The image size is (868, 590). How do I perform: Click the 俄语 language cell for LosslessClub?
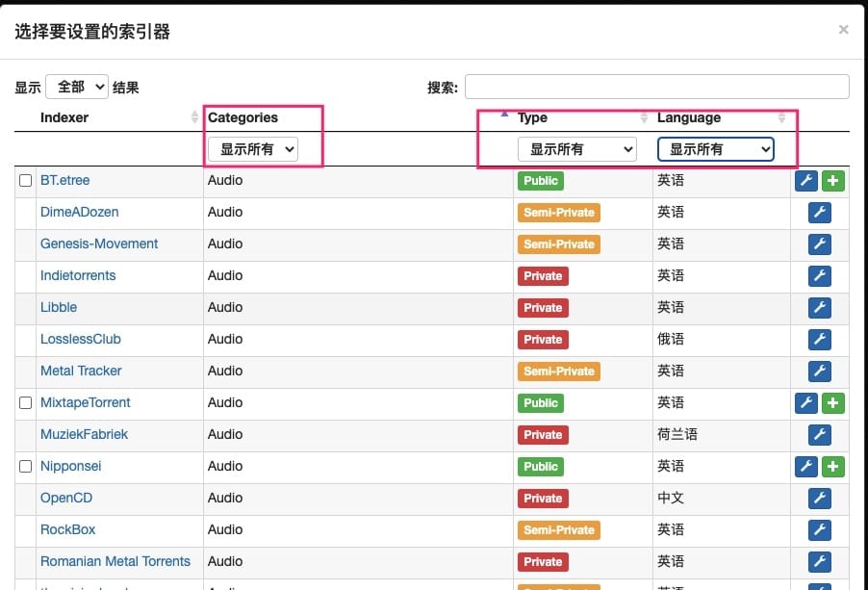click(671, 339)
